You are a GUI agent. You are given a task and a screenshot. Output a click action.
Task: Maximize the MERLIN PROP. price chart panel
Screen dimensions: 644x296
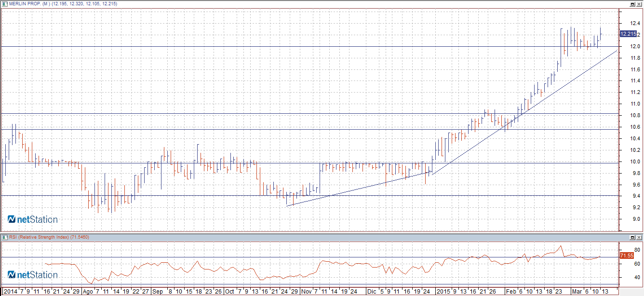tap(632, 4)
